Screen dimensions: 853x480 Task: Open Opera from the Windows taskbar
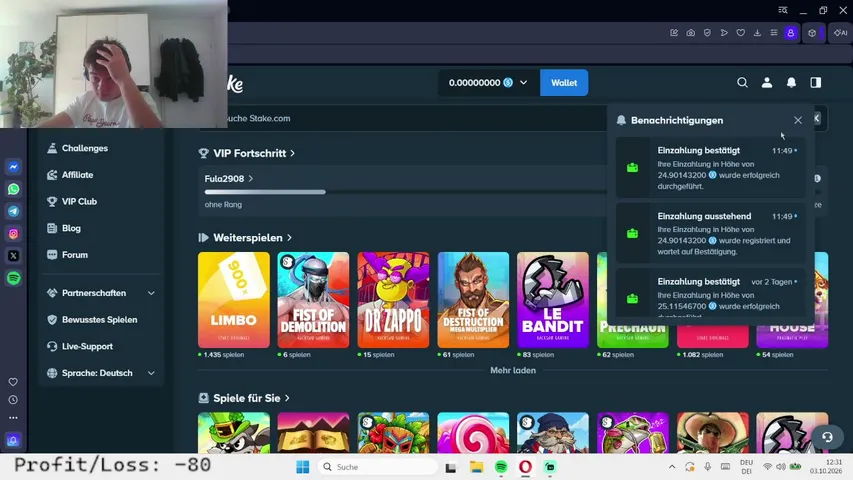(526, 467)
